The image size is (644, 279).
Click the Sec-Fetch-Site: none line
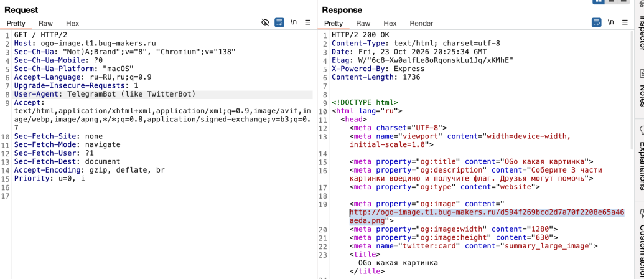click(x=58, y=136)
